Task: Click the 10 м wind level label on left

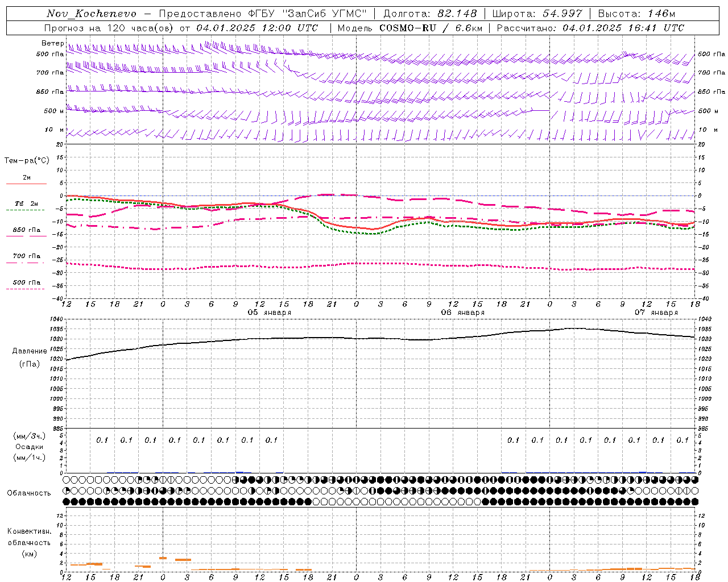Action: 55,130
